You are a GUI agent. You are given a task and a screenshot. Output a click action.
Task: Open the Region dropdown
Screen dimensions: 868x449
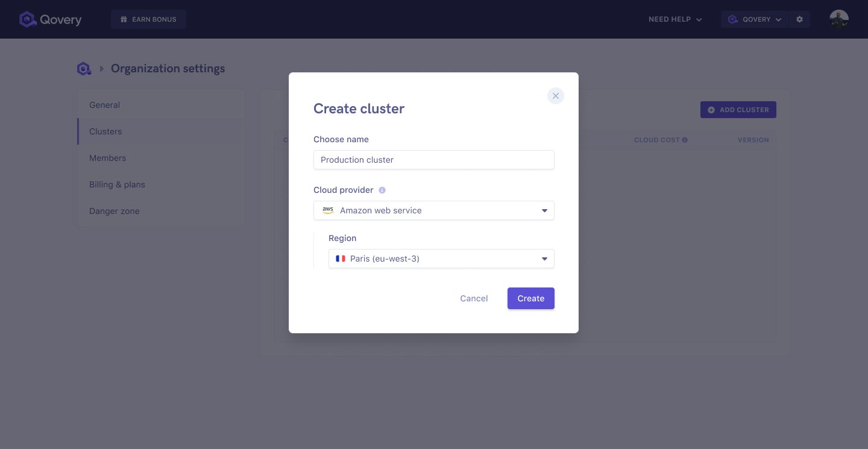click(441, 259)
